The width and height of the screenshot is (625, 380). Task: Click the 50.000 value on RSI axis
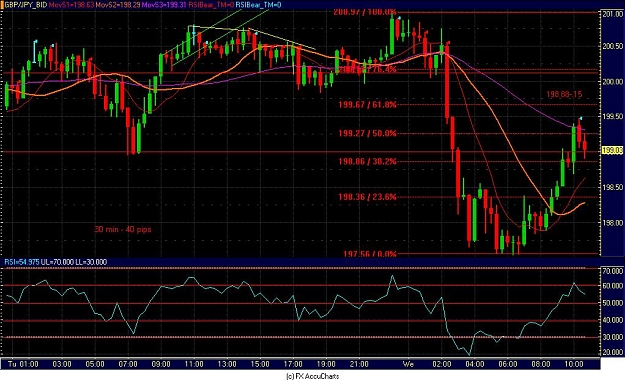(612, 303)
